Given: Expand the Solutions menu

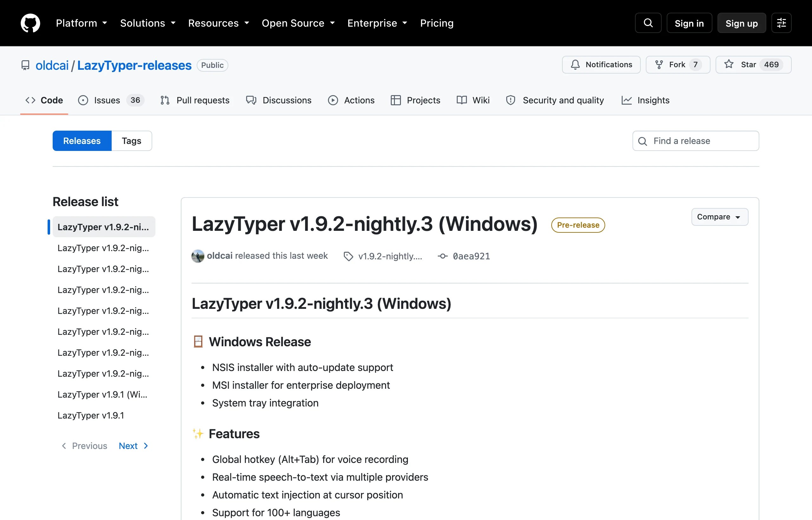Looking at the screenshot, I should click(x=147, y=23).
